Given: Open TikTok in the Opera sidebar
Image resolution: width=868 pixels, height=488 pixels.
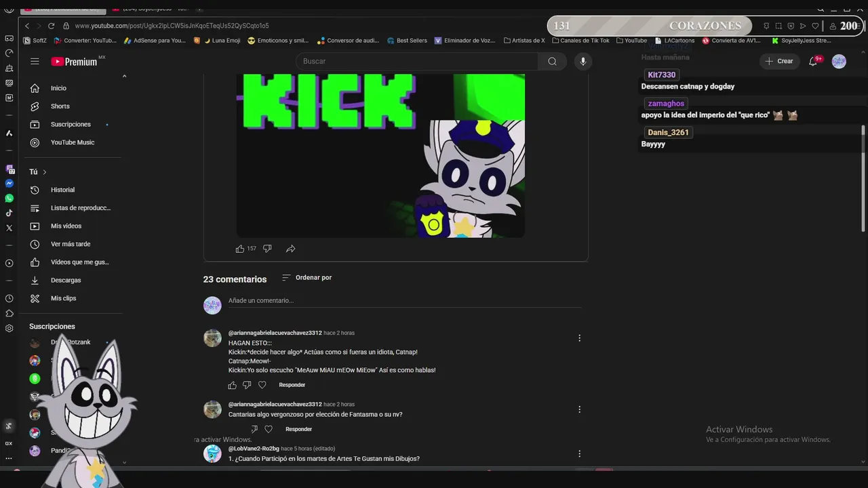Looking at the screenshot, I should [x=9, y=213].
